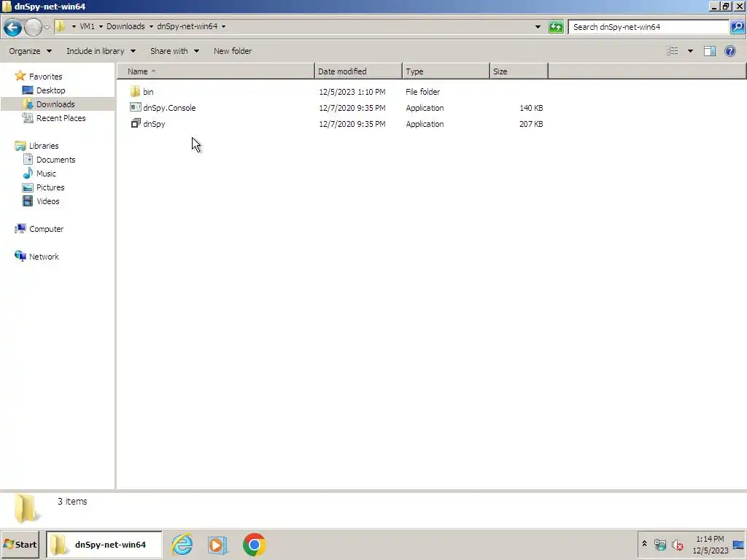Click the 207 KB size cell
Image resolution: width=747 pixels, height=560 pixels.
pyautogui.click(x=531, y=124)
